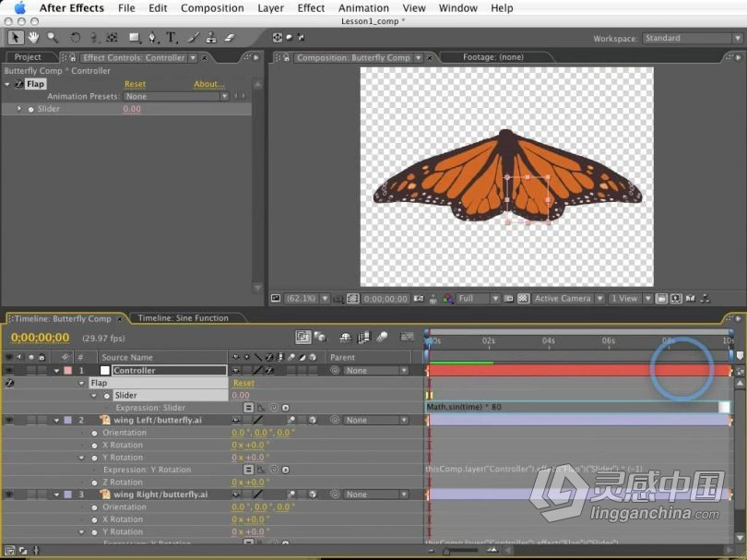The width and height of the screenshot is (747, 560).
Task: Collapse the Controller layer in timeline
Action: (56, 371)
